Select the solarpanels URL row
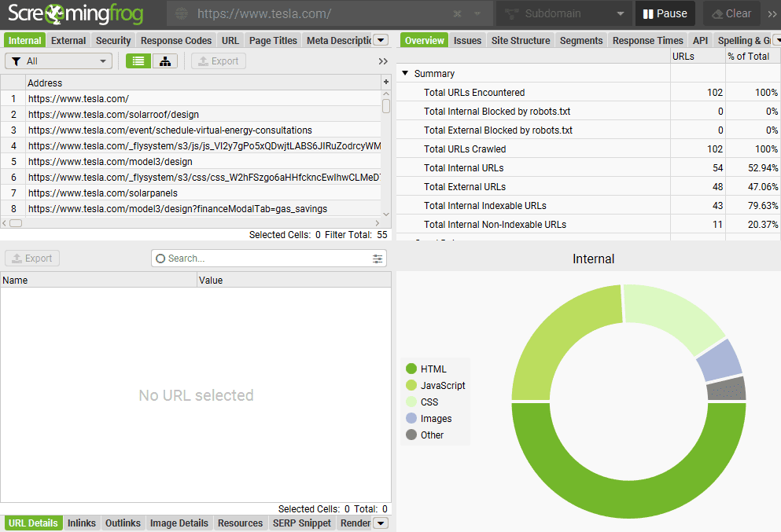 click(191, 193)
